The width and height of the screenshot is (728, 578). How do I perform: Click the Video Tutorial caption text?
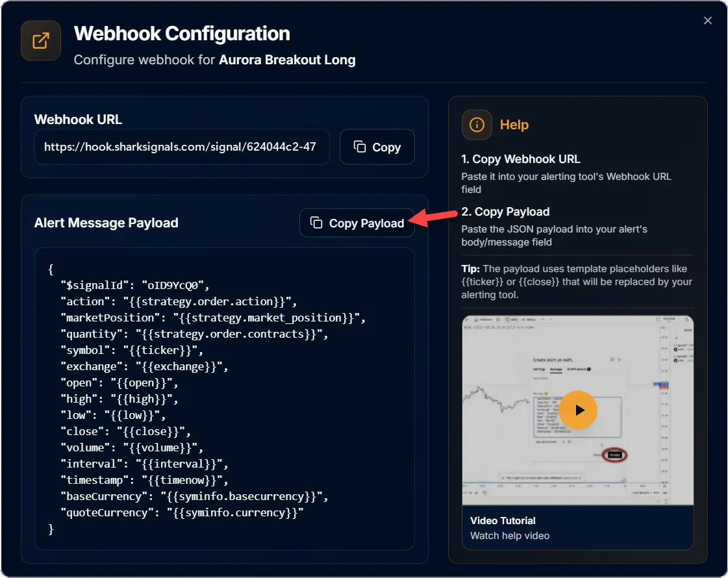click(503, 521)
